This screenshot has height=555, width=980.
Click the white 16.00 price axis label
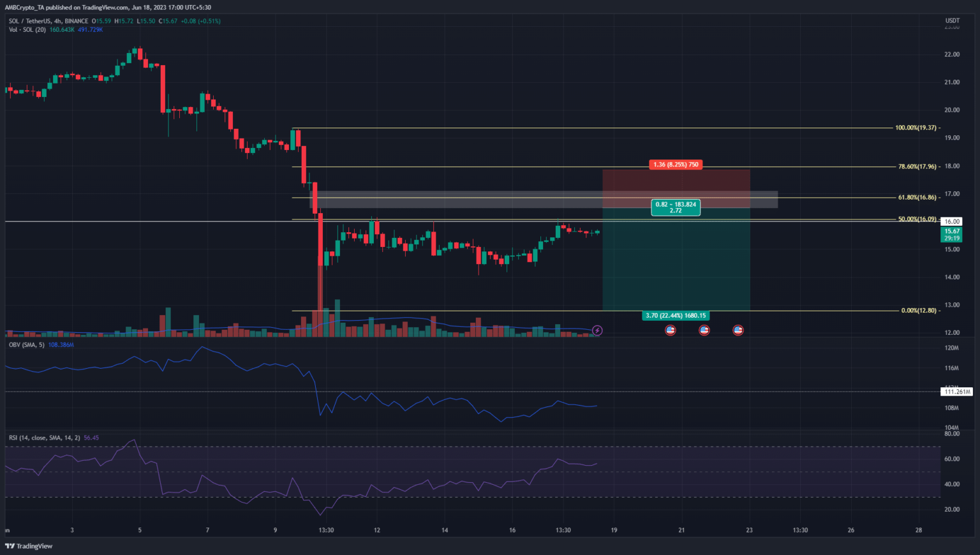point(952,221)
